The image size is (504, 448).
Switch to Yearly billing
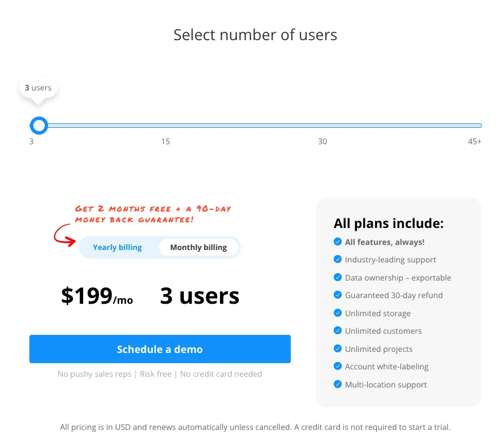118,247
